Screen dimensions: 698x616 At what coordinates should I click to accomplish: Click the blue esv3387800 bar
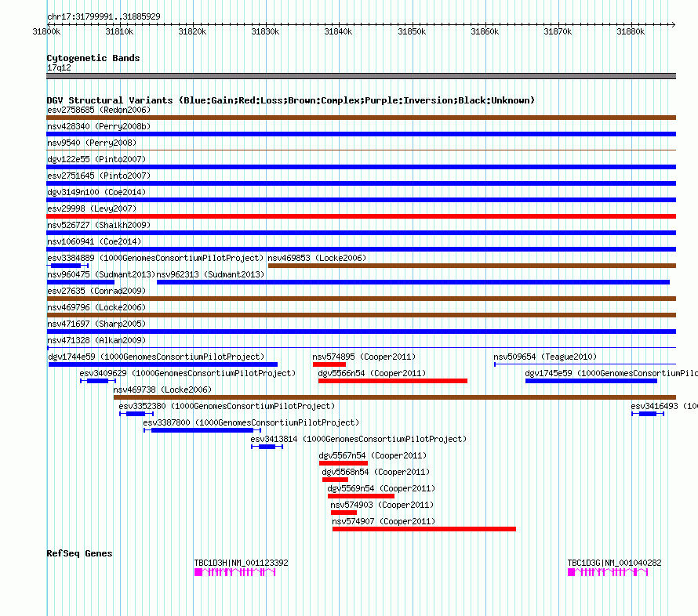[x=202, y=430]
